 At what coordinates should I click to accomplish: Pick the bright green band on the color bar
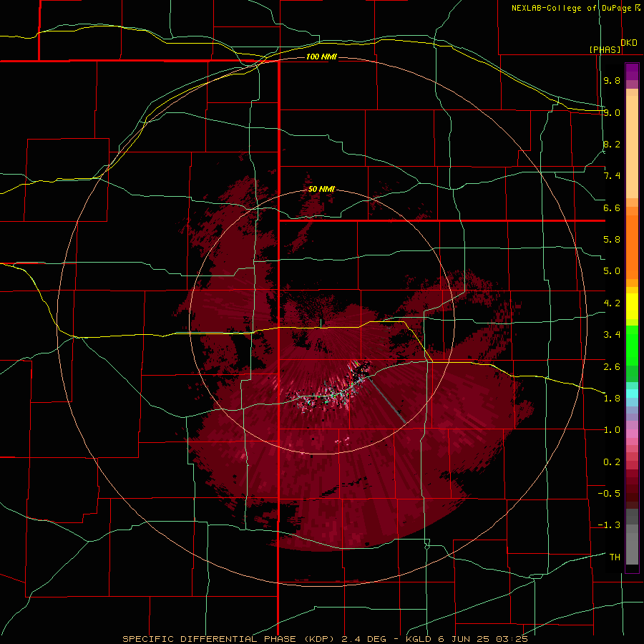pyautogui.click(x=632, y=347)
